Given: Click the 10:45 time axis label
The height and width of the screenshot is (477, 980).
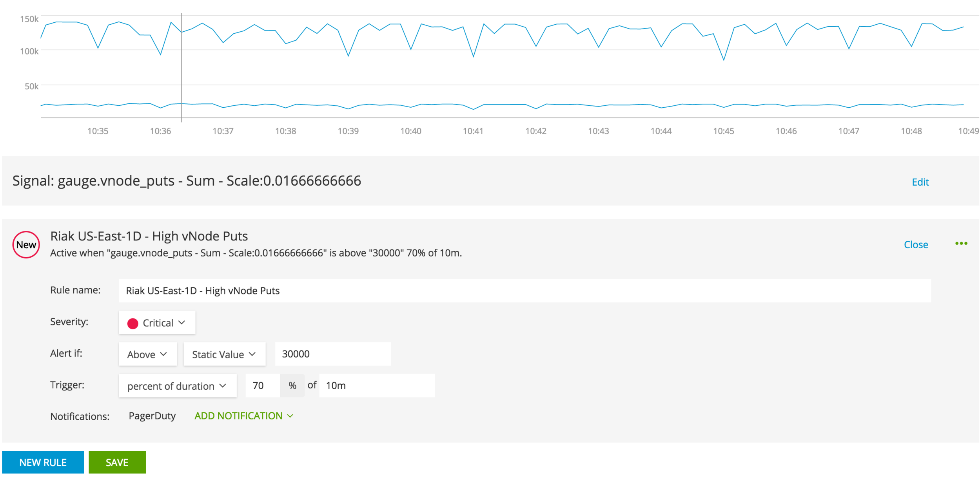Looking at the screenshot, I should coord(723,131).
